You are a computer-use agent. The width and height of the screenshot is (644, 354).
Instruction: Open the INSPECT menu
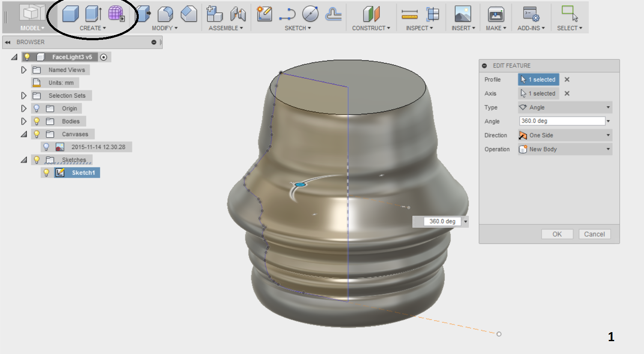420,28
